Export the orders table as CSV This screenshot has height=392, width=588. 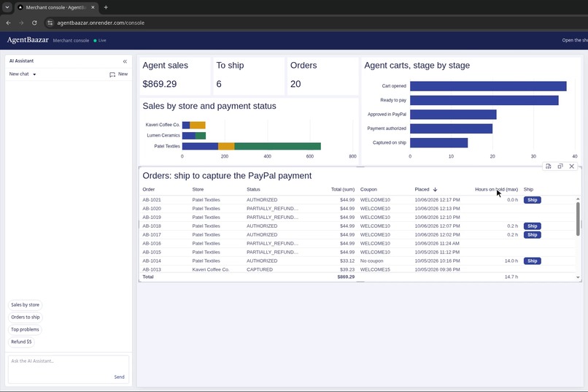(549, 166)
